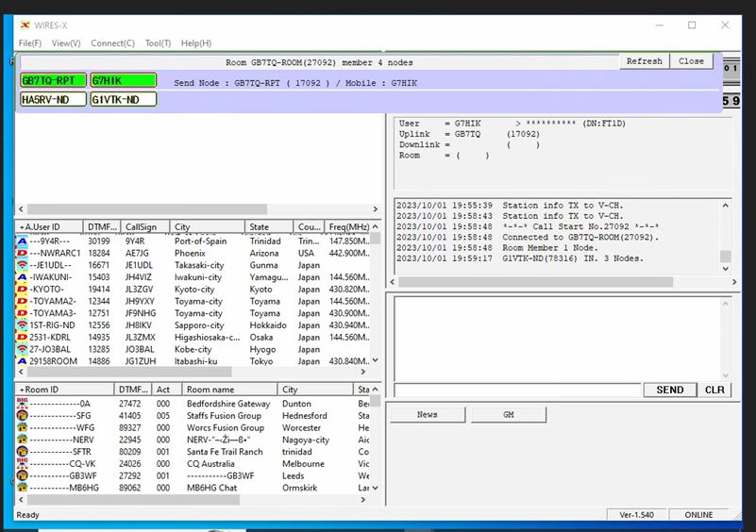Clear the message box with CLR

pos(714,390)
